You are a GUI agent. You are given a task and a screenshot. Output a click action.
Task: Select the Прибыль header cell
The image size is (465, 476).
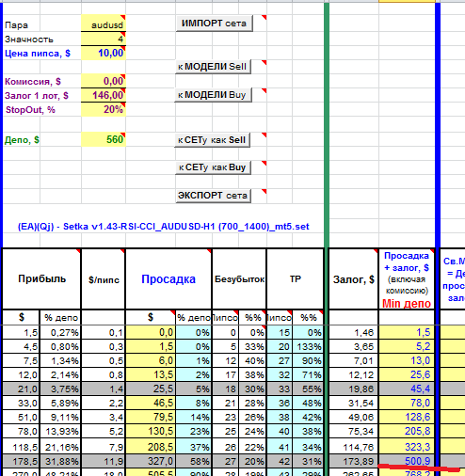41,278
